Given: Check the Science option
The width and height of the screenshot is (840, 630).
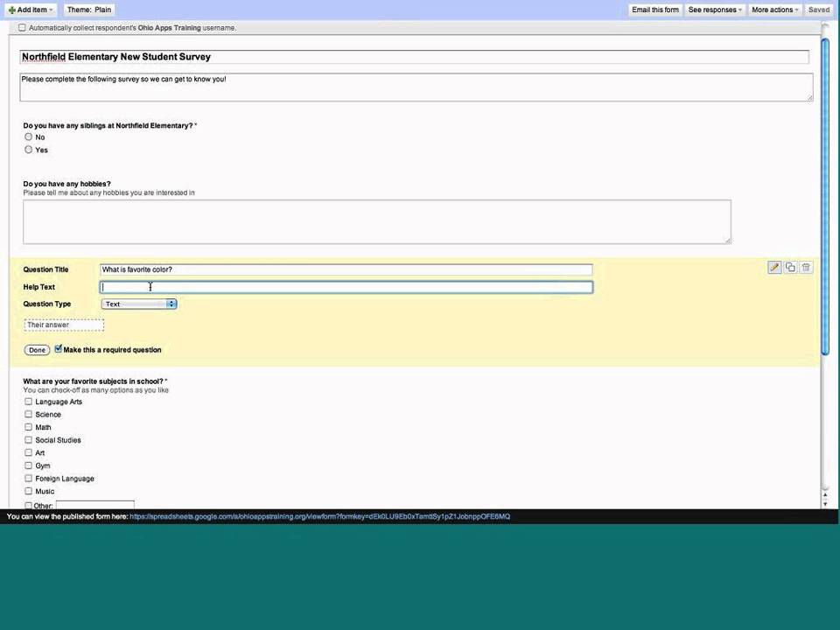Looking at the screenshot, I should point(28,414).
